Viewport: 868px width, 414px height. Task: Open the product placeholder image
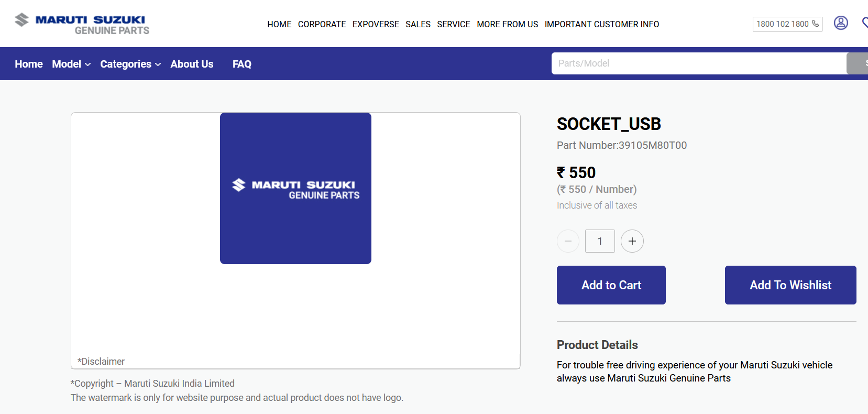click(295, 188)
